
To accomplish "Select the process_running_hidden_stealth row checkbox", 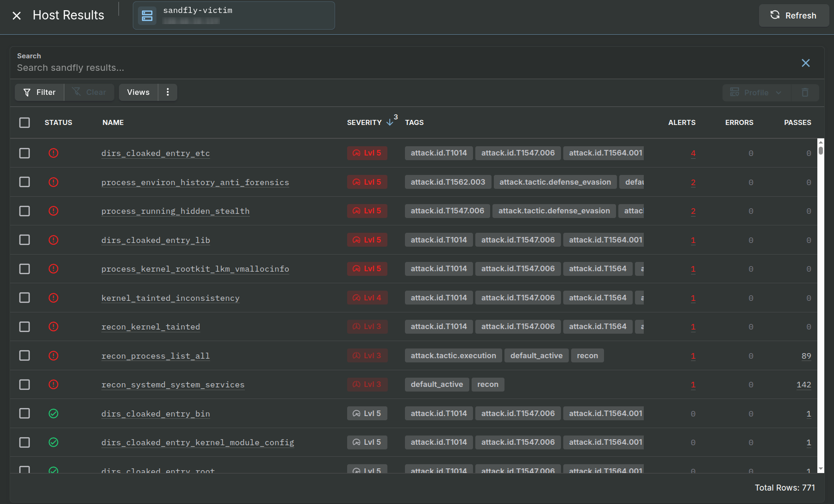I will pos(25,211).
